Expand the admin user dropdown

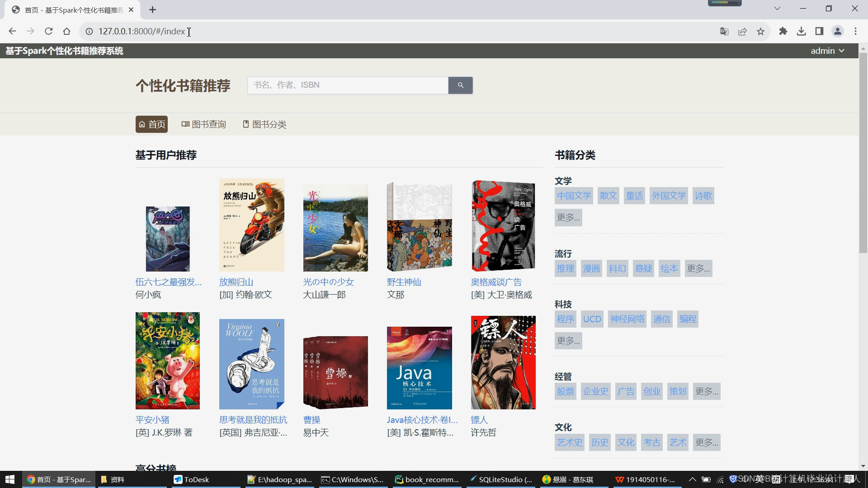point(827,51)
